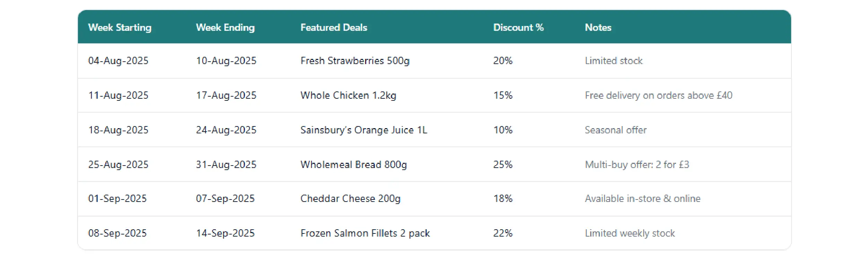This screenshot has width=868, height=257.
Task: Click Sainsbury's Orange Juice 1L deal
Action: [x=364, y=130]
